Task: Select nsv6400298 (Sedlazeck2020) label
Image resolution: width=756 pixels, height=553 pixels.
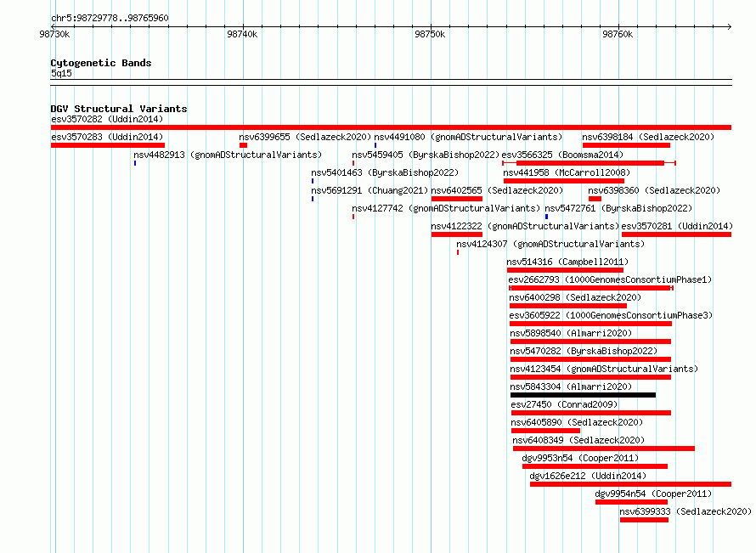Action: 575,297
